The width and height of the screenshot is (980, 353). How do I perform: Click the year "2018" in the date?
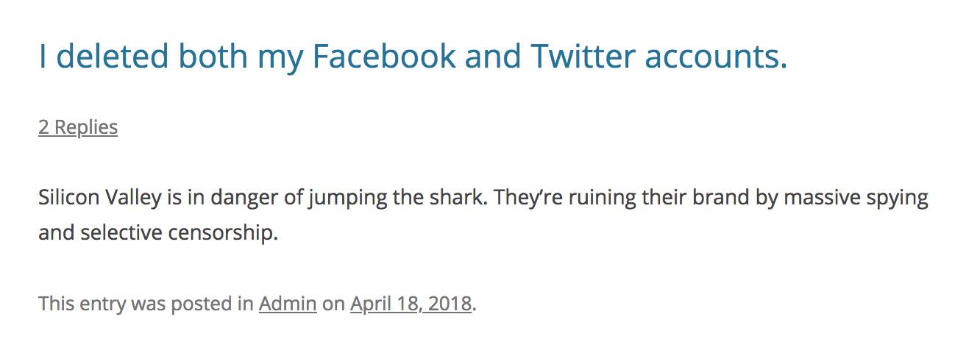450,304
